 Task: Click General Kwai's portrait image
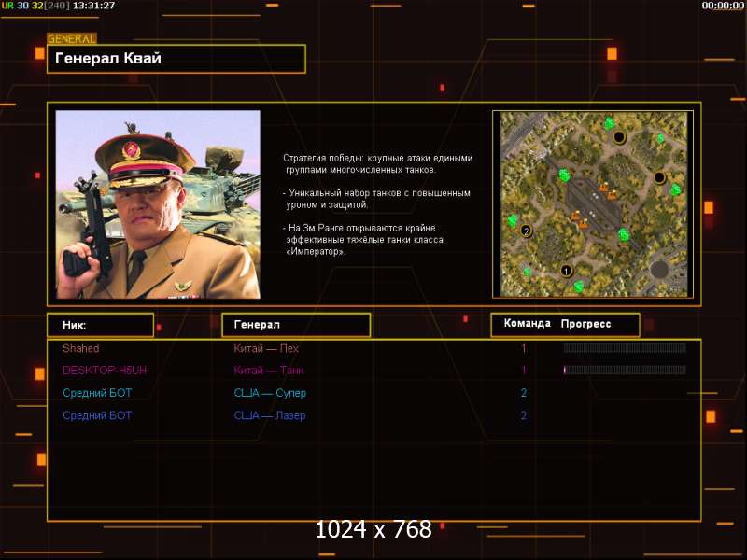point(158,204)
